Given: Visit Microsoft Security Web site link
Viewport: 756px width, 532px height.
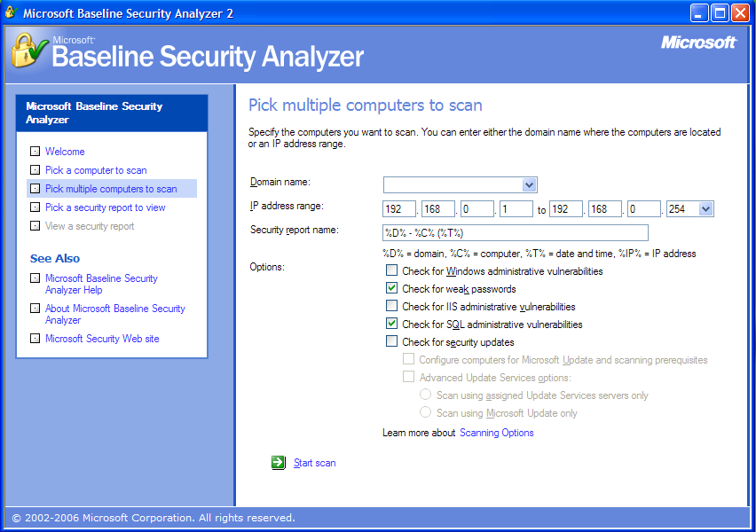Looking at the screenshot, I should [102, 339].
